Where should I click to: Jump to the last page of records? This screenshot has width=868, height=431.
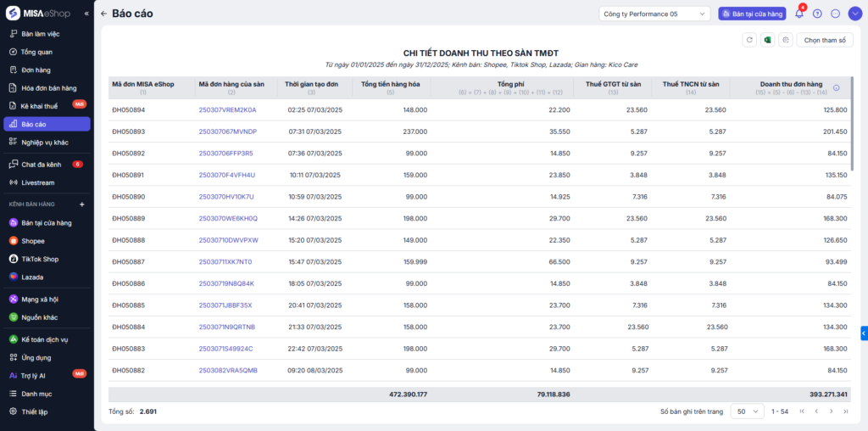(845, 411)
